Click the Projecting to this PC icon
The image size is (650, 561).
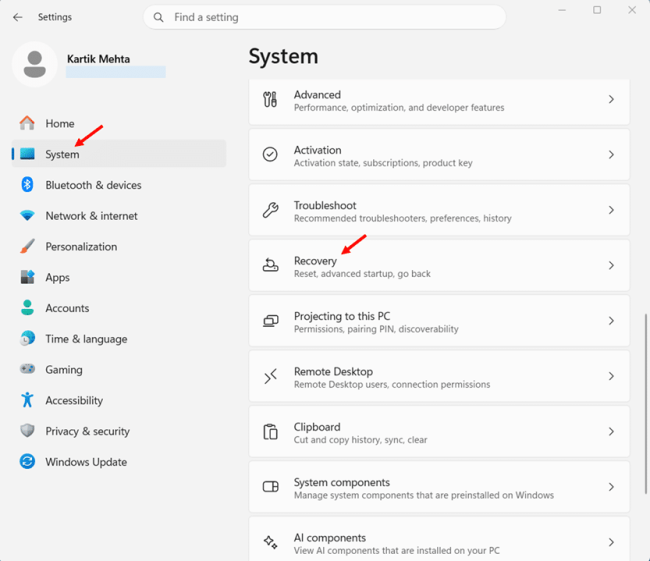click(270, 321)
